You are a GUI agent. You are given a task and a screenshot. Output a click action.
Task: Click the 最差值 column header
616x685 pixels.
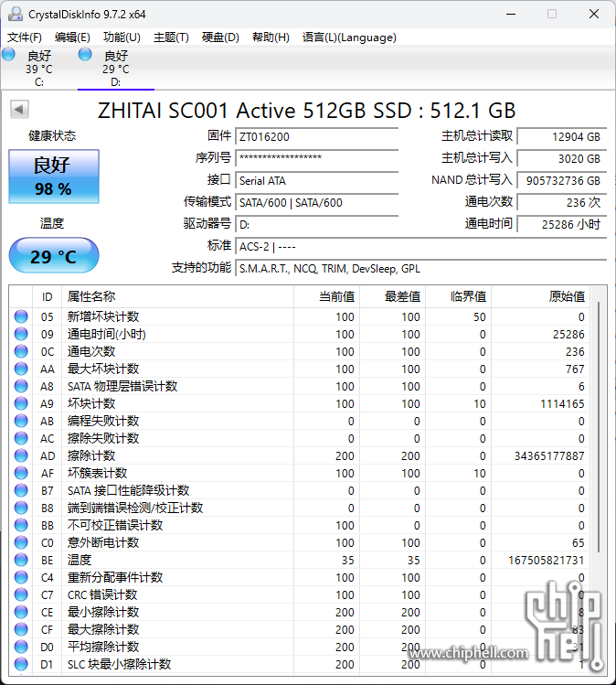(x=393, y=296)
